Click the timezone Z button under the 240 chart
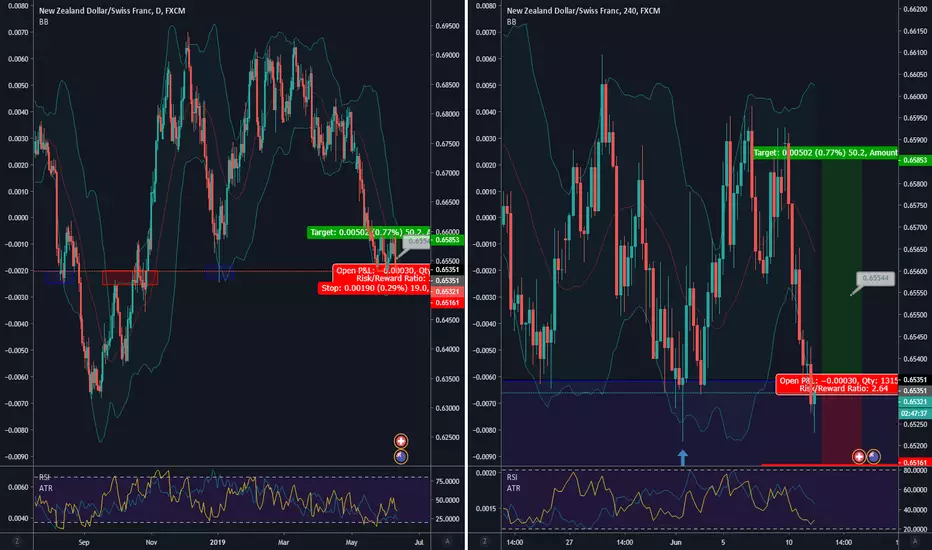The width and height of the screenshot is (932, 550). pyautogui.click(x=484, y=541)
